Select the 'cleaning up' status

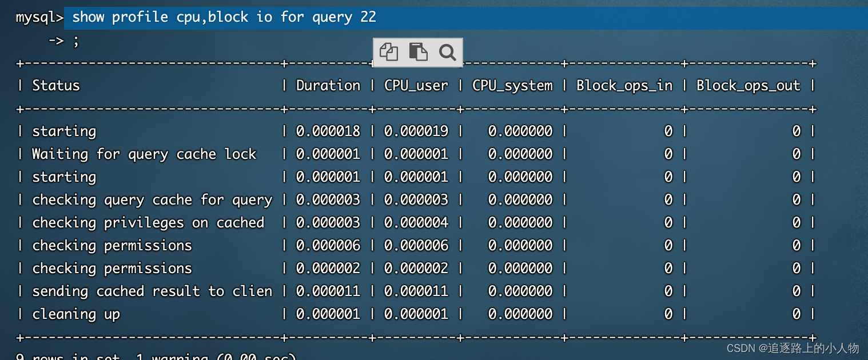[x=76, y=314]
